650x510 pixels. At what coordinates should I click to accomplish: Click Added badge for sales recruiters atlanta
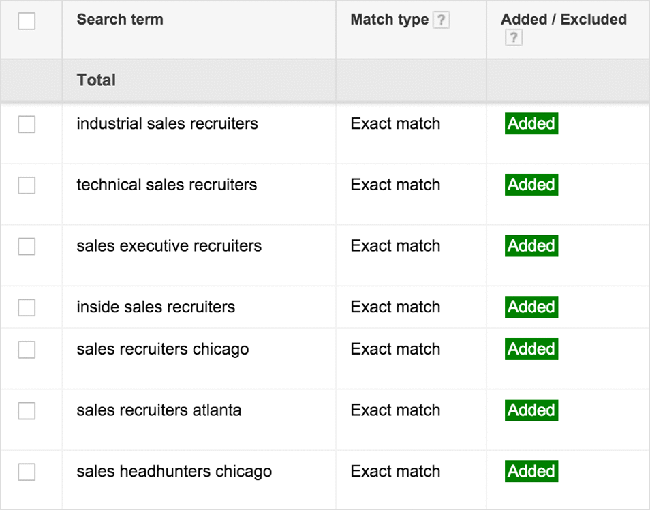531,410
